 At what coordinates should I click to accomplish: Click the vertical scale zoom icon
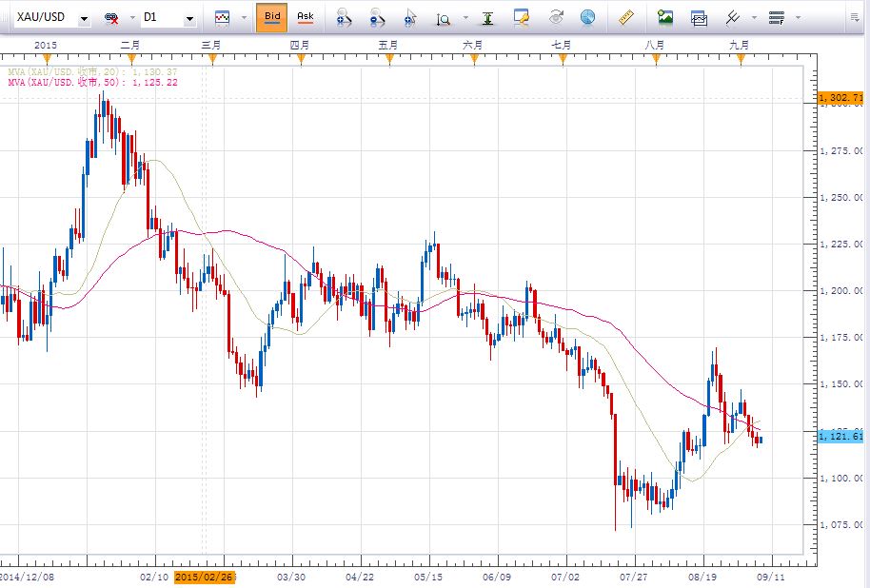coord(444,17)
